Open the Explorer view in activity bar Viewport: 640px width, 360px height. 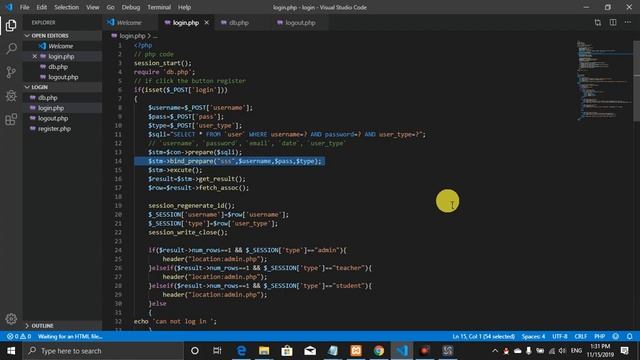(x=11, y=25)
